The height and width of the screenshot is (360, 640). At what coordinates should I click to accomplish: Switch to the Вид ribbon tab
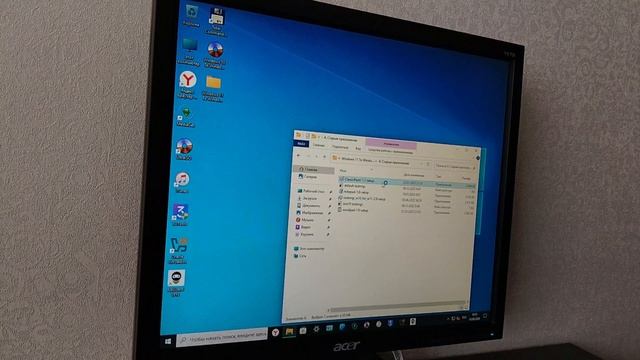coord(358,149)
